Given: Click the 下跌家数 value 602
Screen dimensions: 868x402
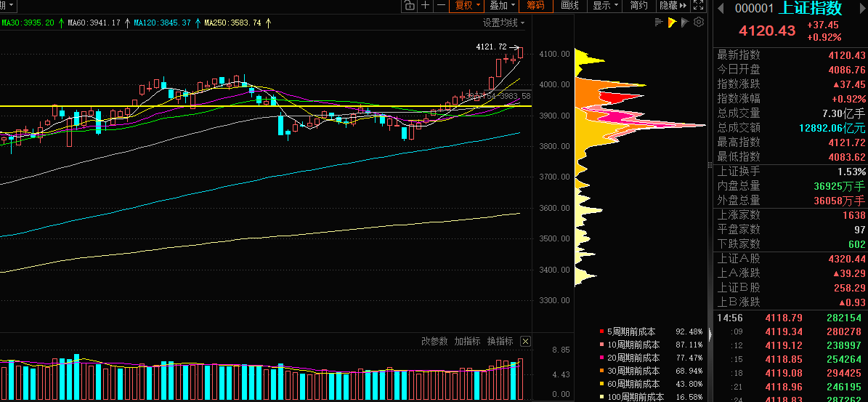Looking at the screenshot, I should click(x=857, y=244).
